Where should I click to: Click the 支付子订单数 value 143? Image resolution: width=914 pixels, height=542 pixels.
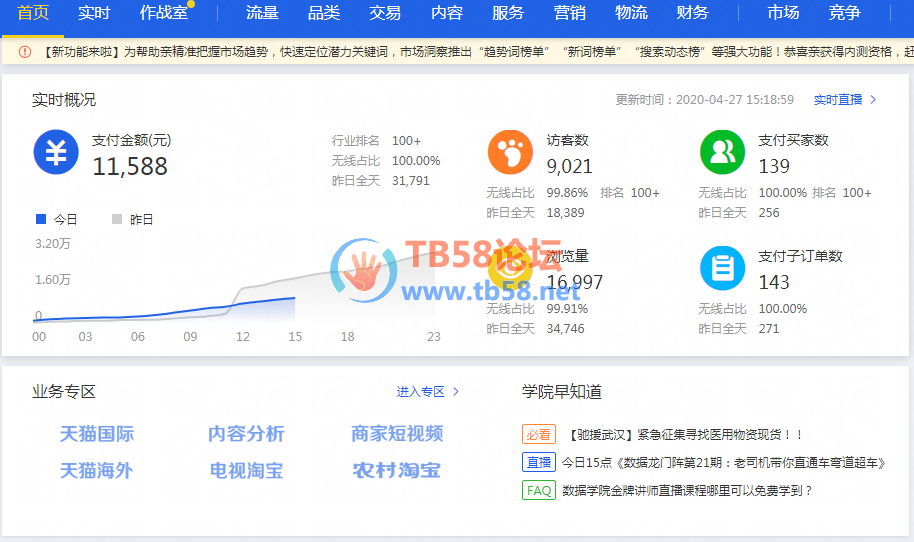click(x=774, y=283)
